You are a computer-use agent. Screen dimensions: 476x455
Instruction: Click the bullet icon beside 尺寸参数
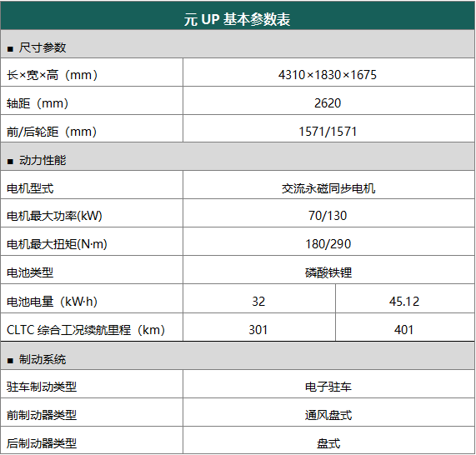tap(10, 49)
